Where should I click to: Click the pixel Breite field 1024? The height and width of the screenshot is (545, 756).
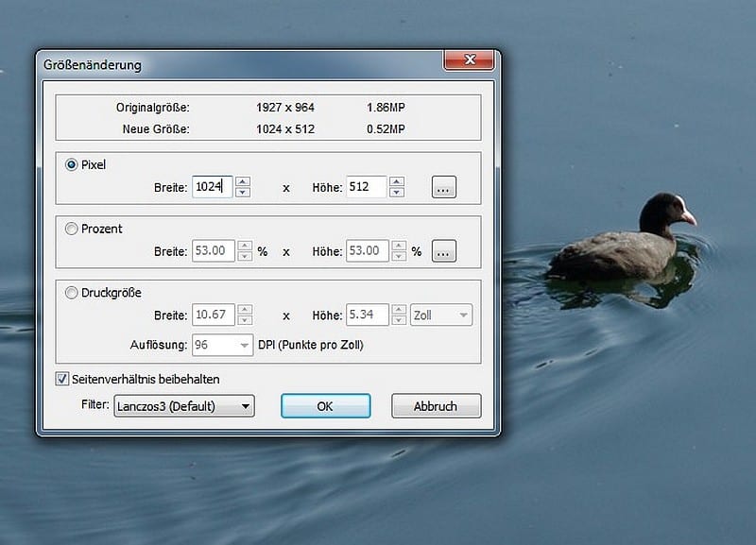[x=213, y=187]
